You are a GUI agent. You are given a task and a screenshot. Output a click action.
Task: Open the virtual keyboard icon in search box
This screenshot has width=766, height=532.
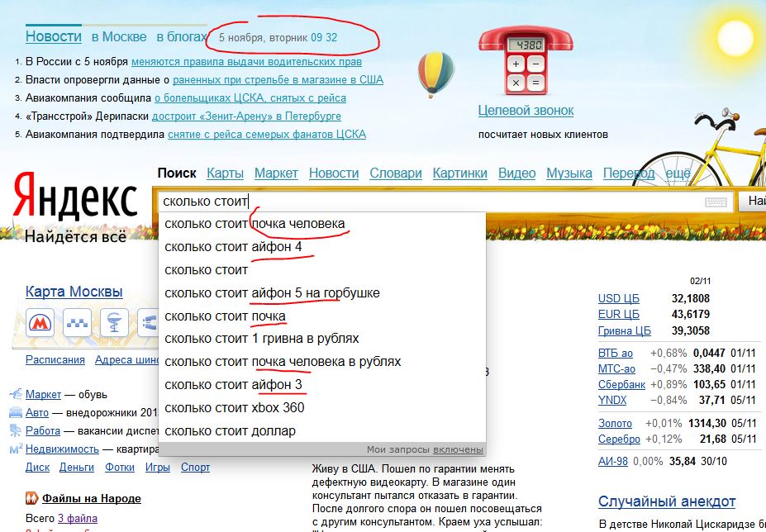pyautogui.click(x=716, y=202)
